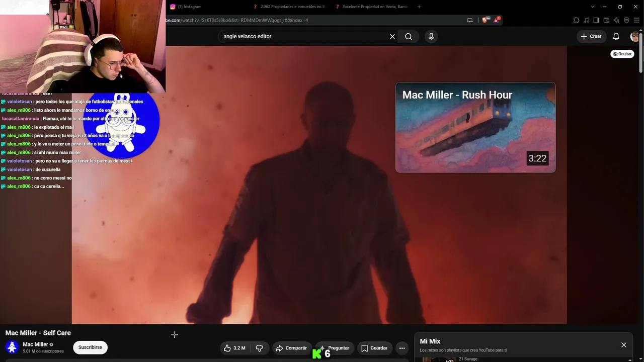This screenshot has height=362, width=644.
Task: Open the Mac Miller - Rush Hour video card
Action: point(475,127)
